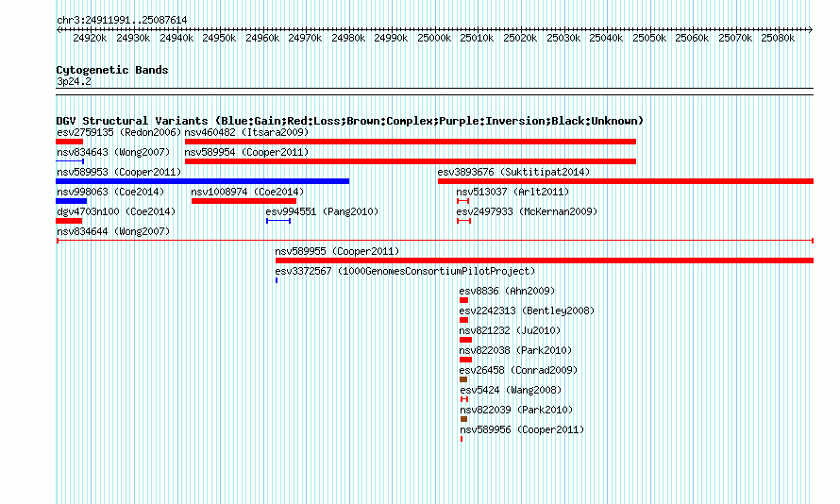Select the nsv589953 long blue gain bar
Viewport: 840px width, 504px height.
click(203, 181)
